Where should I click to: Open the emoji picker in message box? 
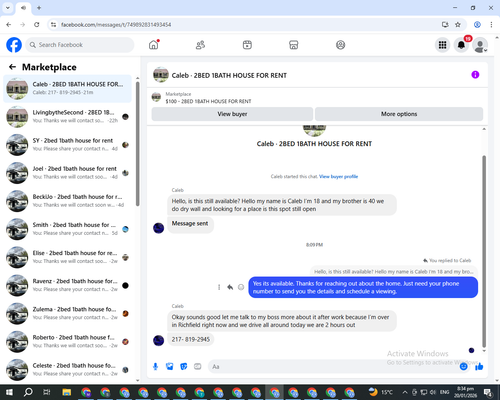[x=463, y=367]
